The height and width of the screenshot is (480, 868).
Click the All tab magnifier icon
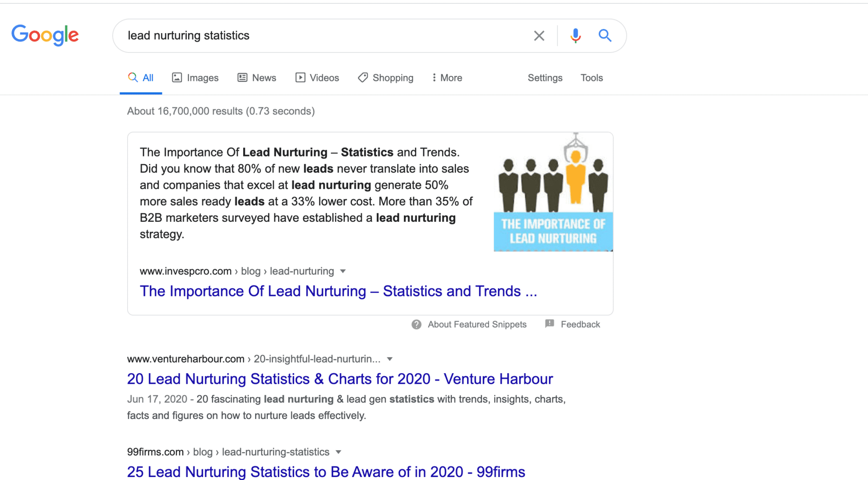pos(133,77)
